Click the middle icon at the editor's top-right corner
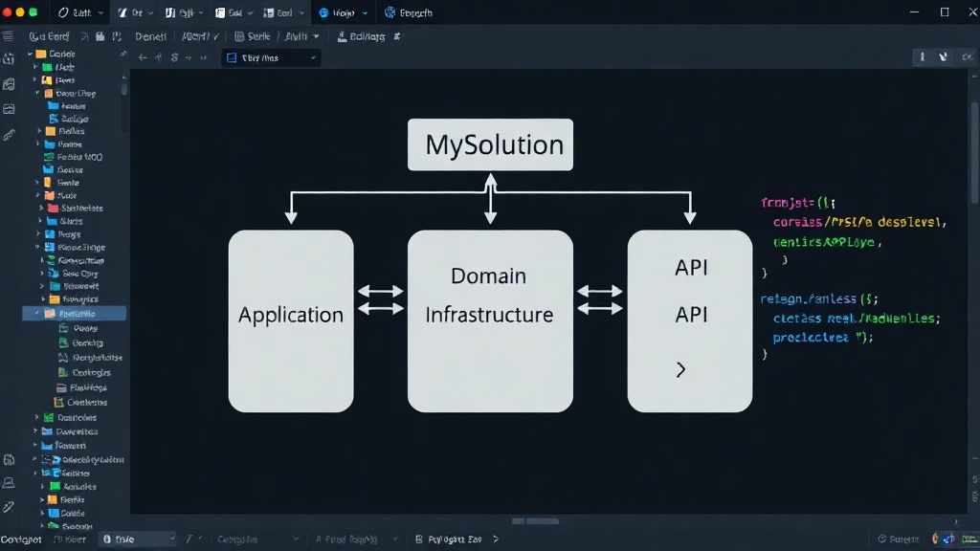Viewport: 980px width, 551px height. 943,56
